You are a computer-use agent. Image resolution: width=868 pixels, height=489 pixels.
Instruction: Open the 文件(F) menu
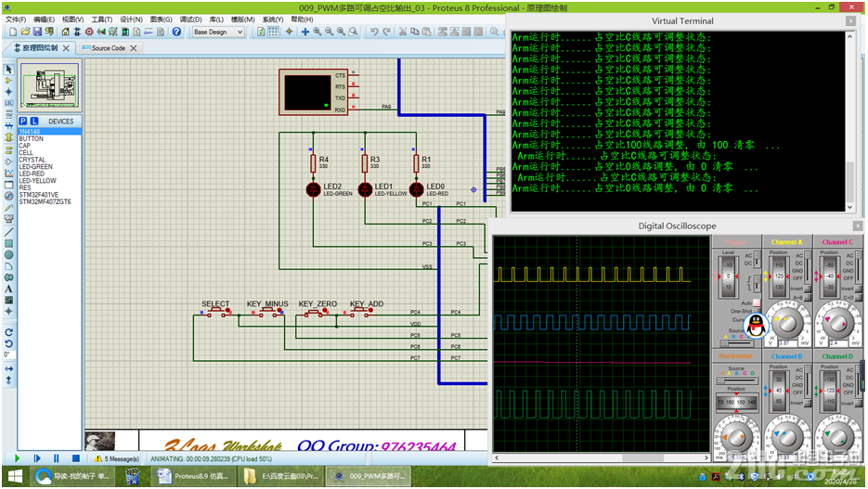click(16, 19)
